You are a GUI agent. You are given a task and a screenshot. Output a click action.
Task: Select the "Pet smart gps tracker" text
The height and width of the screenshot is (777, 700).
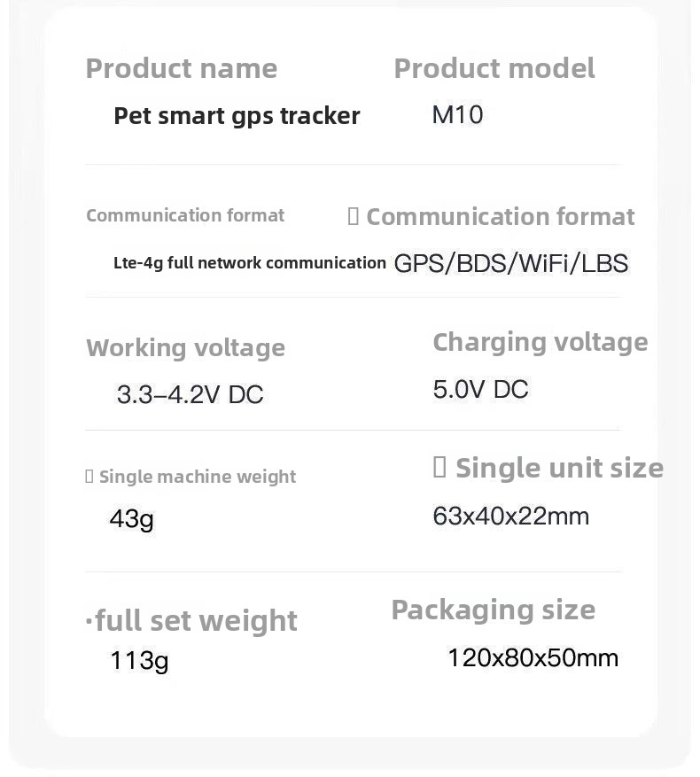(237, 116)
